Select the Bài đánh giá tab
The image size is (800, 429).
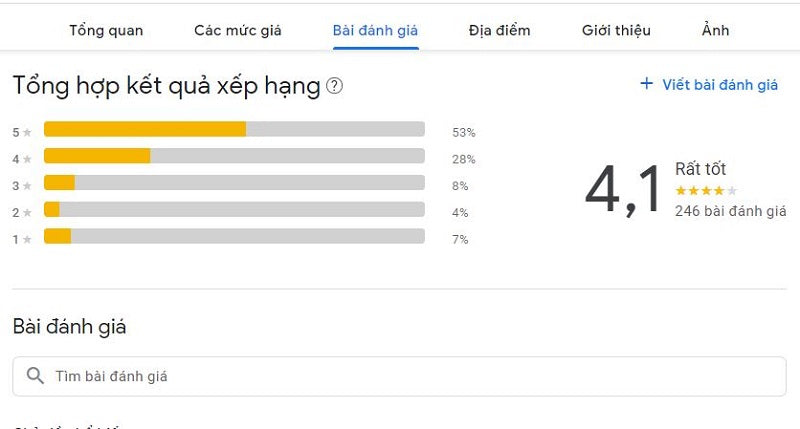375,30
